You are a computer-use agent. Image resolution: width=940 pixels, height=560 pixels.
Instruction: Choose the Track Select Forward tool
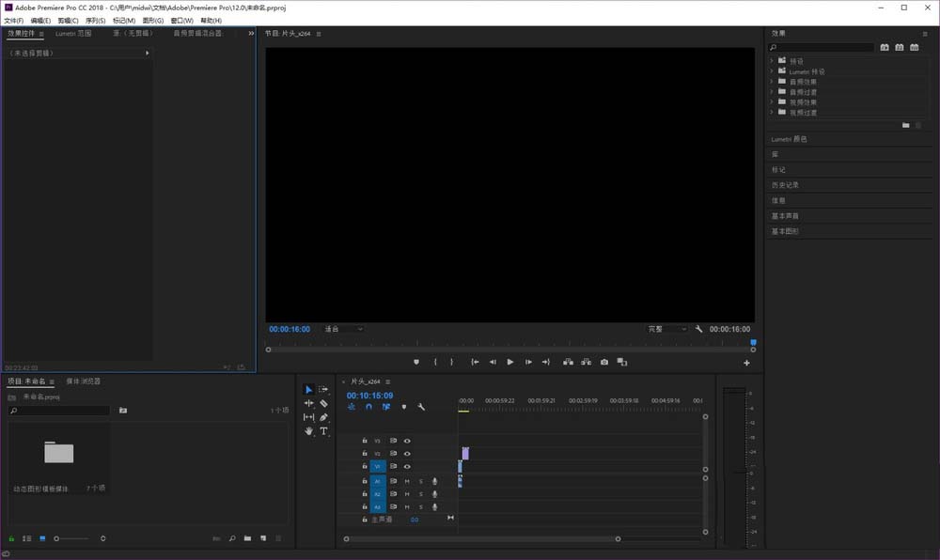[323, 389]
